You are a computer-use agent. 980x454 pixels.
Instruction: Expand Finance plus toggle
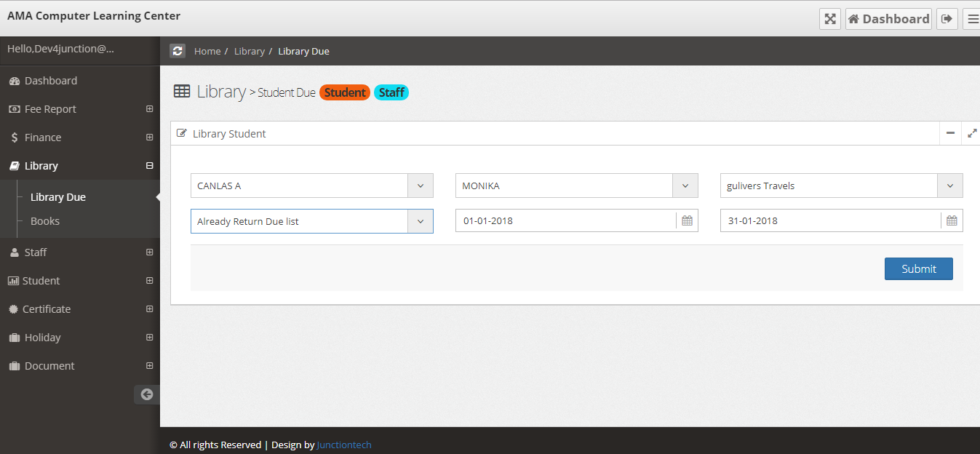[x=149, y=138]
